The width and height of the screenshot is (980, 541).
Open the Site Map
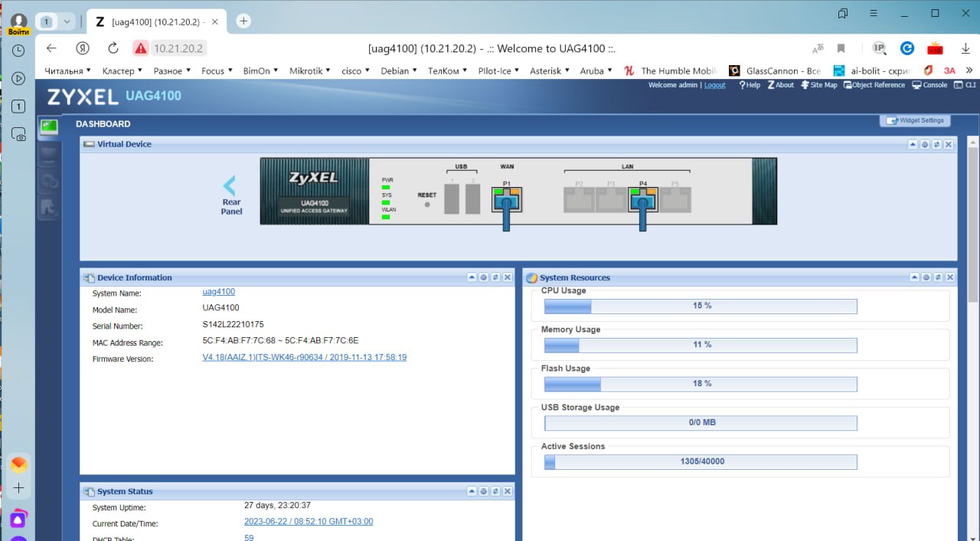pyautogui.click(x=819, y=85)
